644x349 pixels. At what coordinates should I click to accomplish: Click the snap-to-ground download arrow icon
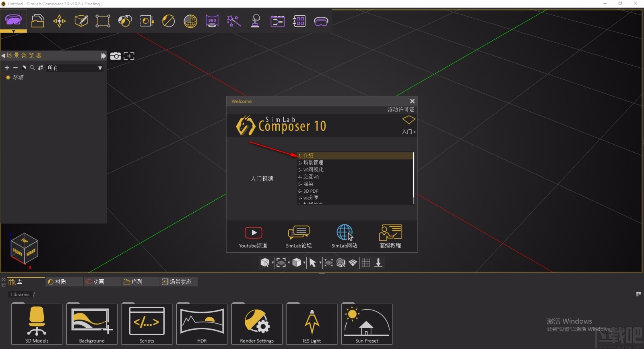pyautogui.click(x=378, y=263)
